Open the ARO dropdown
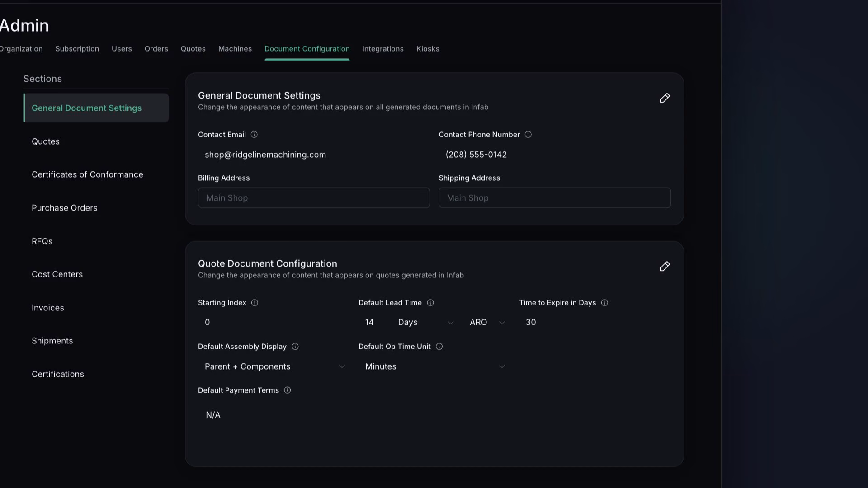 [487, 322]
